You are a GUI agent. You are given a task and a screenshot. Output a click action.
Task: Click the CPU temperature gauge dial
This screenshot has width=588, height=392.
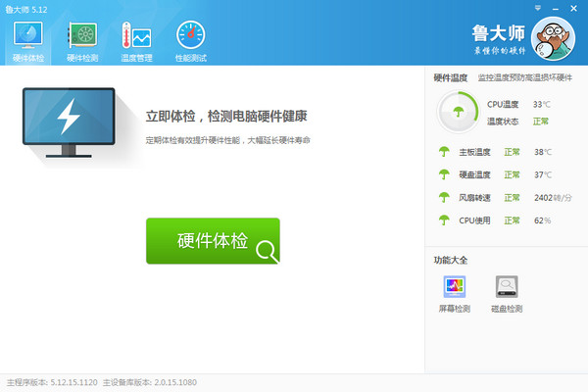[x=459, y=112]
